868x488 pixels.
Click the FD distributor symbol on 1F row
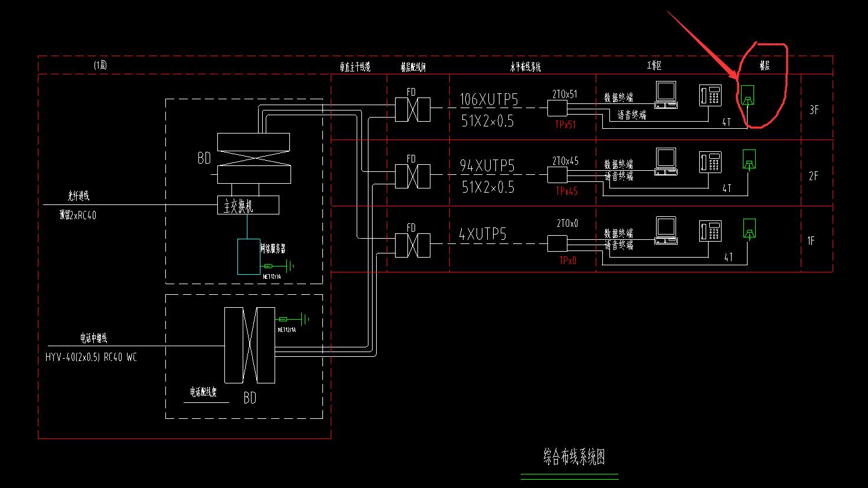[412, 245]
